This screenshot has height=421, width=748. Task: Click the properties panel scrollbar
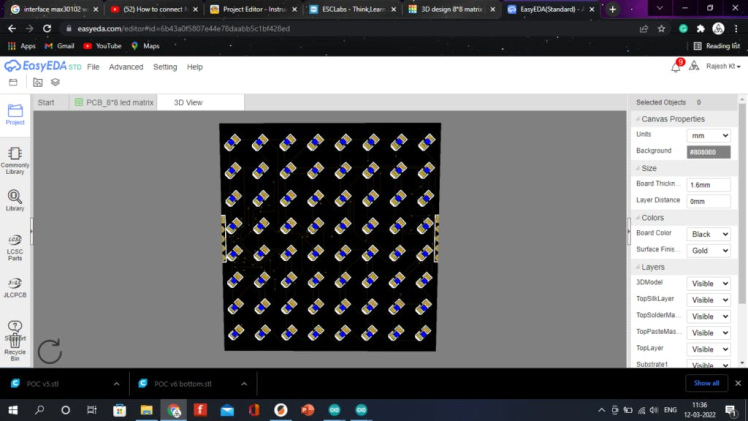tap(742, 203)
